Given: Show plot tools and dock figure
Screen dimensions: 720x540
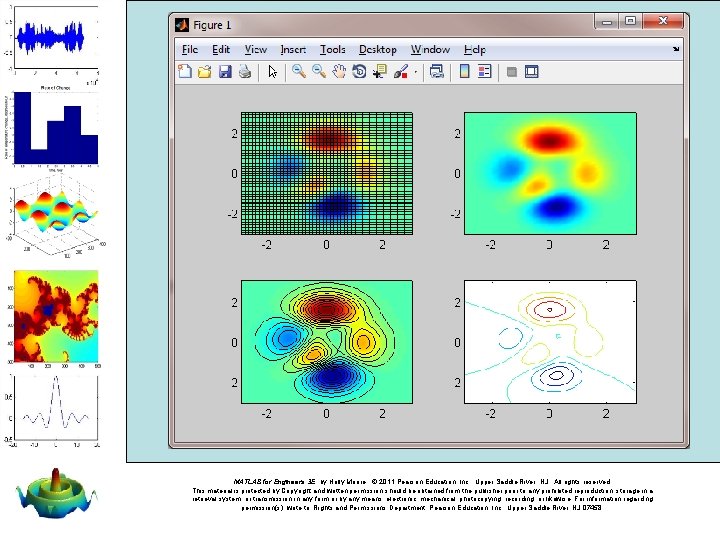Looking at the screenshot, I should (x=531, y=72).
